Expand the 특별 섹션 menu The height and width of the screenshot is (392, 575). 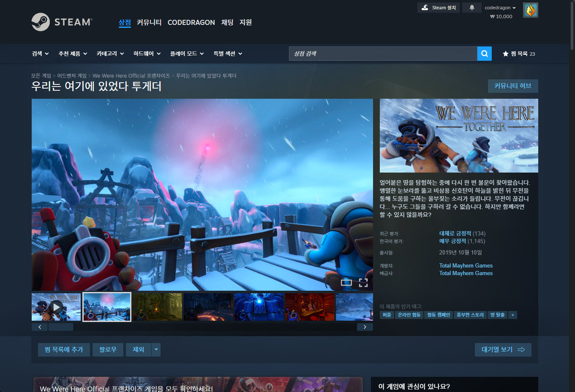pos(228,54)
